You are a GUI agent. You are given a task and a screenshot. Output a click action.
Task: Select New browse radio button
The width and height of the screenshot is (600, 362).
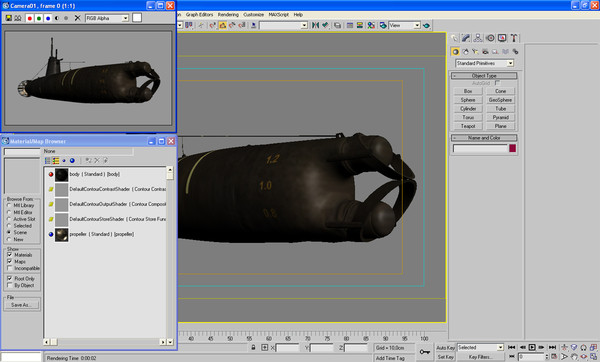pyautogui.click(x=9, y=240)
